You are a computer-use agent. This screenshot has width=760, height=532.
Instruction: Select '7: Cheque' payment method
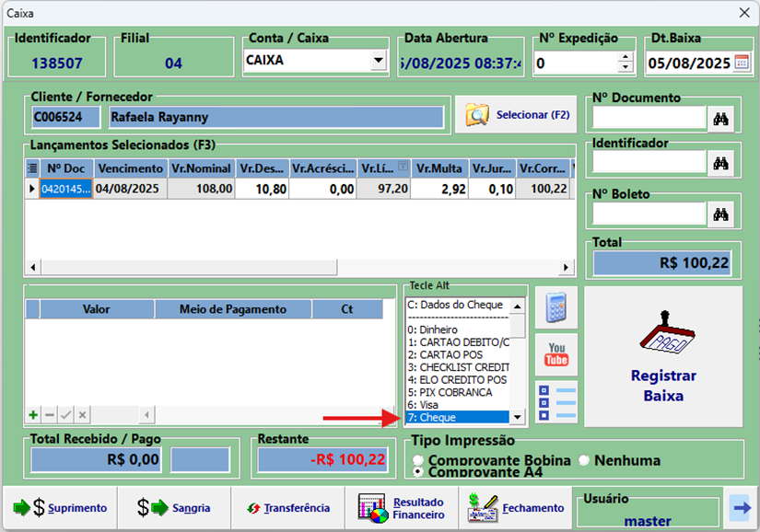point(458,417)
